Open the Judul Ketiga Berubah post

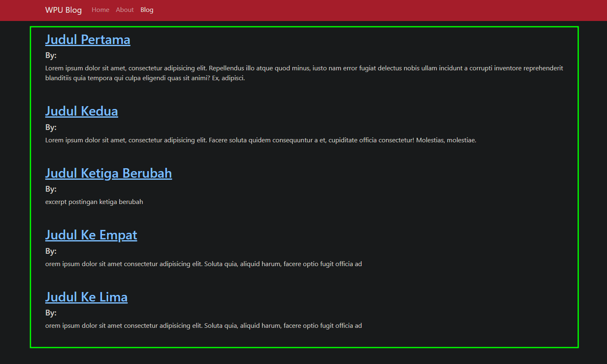coord(109,173)
